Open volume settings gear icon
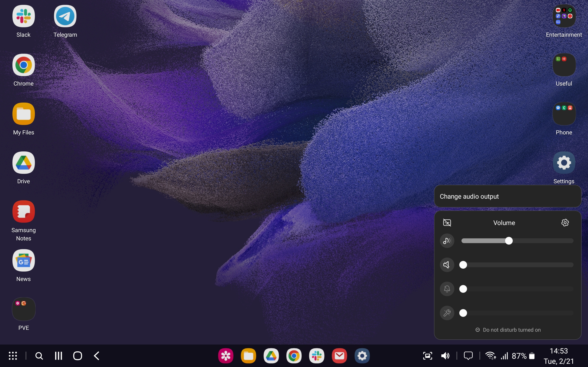The width and height of the screenshot is (588, 367). tap(565, 222)
